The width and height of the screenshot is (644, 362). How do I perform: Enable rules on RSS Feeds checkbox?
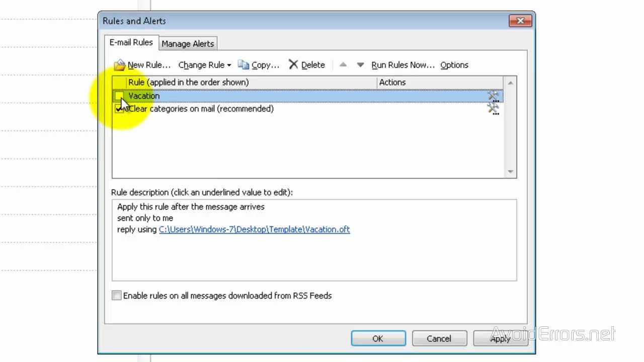tap(117, 296)
